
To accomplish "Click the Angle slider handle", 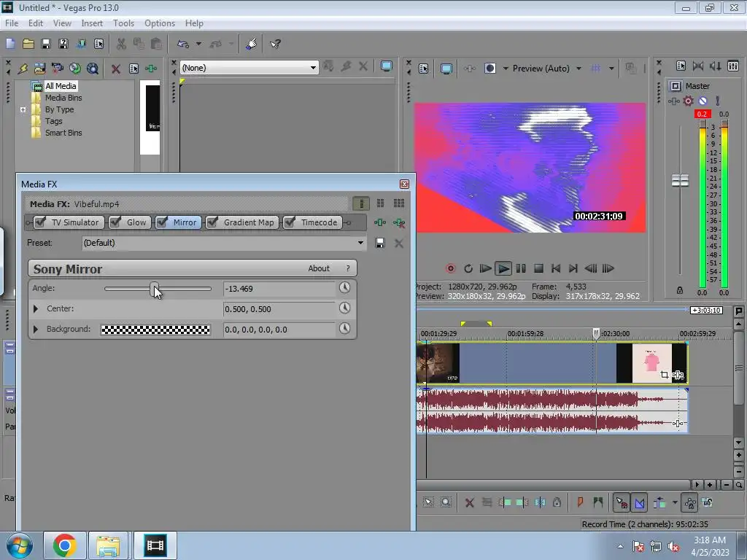I will (x=155, y=289).
